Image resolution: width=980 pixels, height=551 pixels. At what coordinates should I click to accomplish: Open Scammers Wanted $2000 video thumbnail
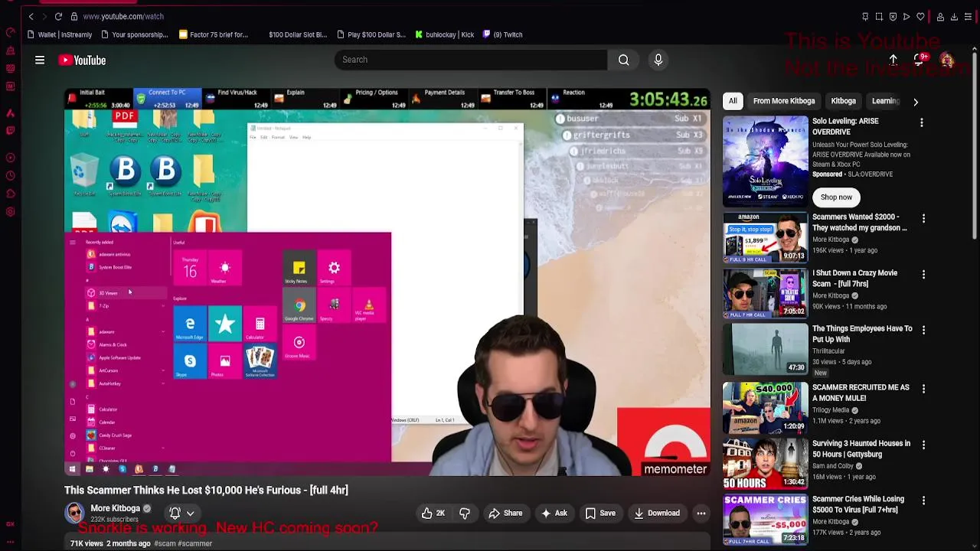(766, 236)
